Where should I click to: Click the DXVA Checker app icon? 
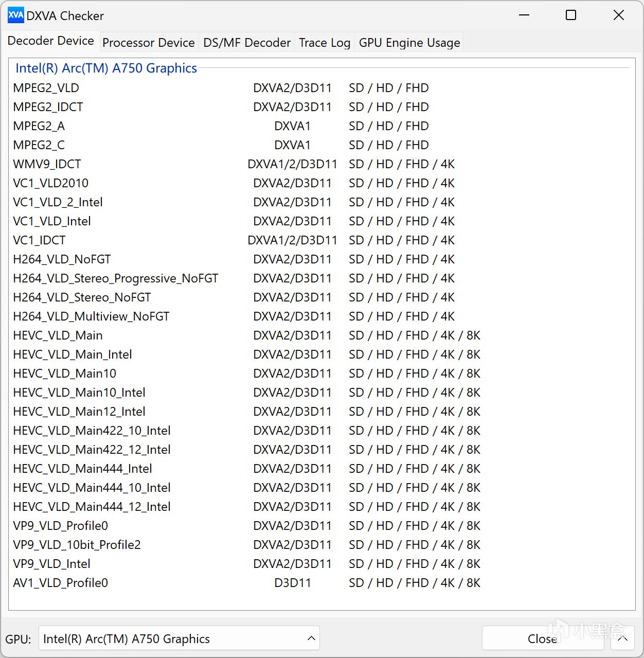[16, 15]
